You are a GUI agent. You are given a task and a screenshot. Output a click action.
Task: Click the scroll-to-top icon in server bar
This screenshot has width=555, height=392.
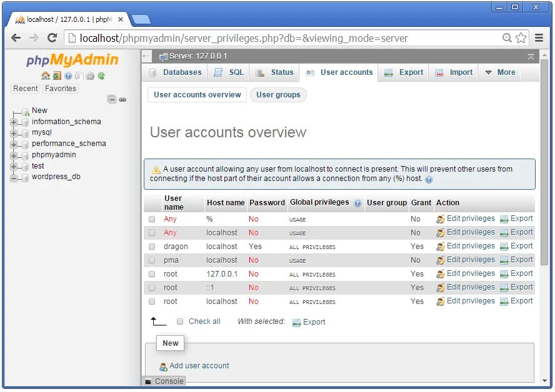(531, 57)
